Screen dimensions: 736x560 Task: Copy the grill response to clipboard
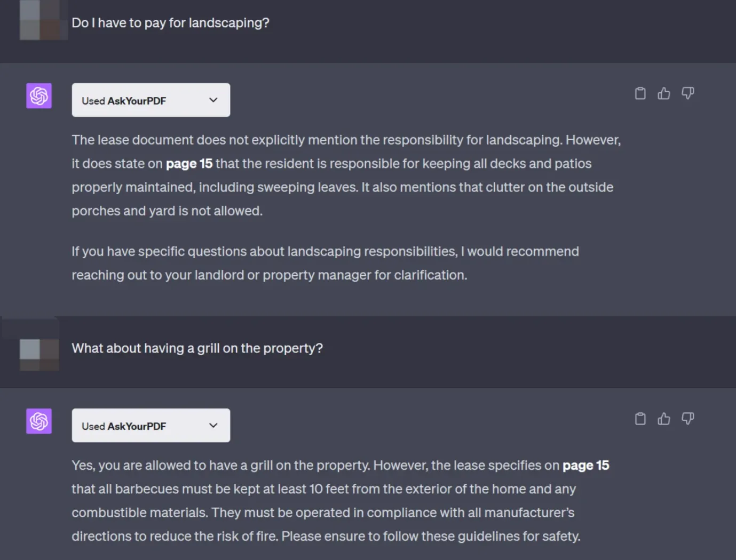(x=640, y=419)
